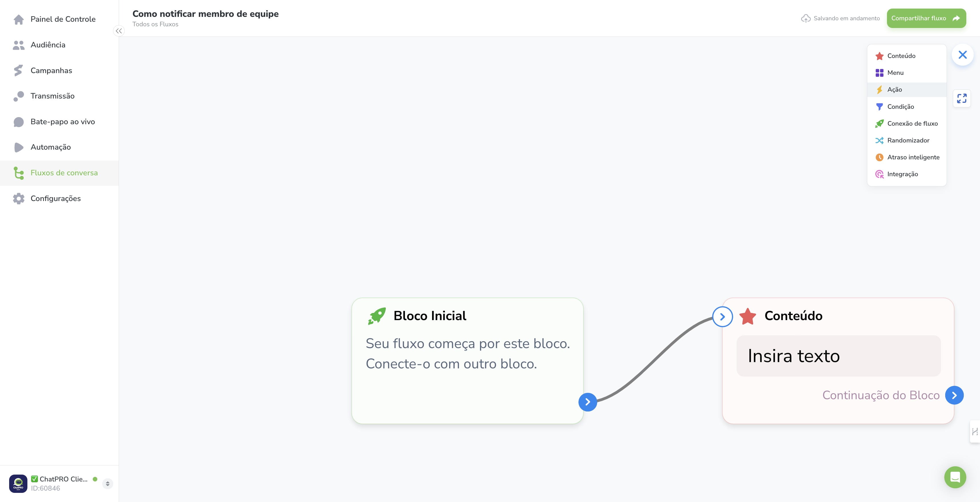Viewport: 980px width, 502px height.
Task: Select the Conteúdo block title
Action: pos(793,316)
